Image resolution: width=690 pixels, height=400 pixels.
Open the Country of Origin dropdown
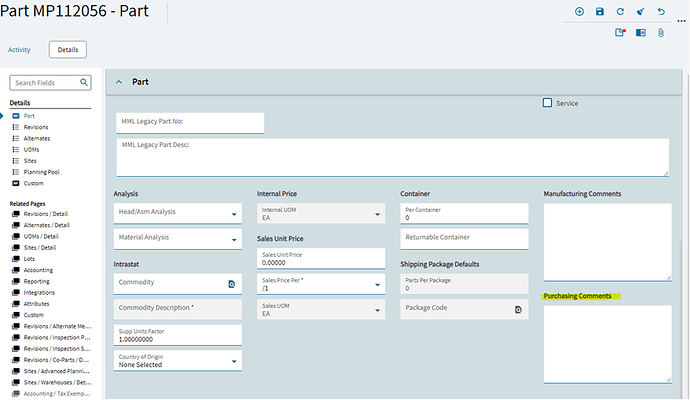pyautogui.click(x=178, y=361)
